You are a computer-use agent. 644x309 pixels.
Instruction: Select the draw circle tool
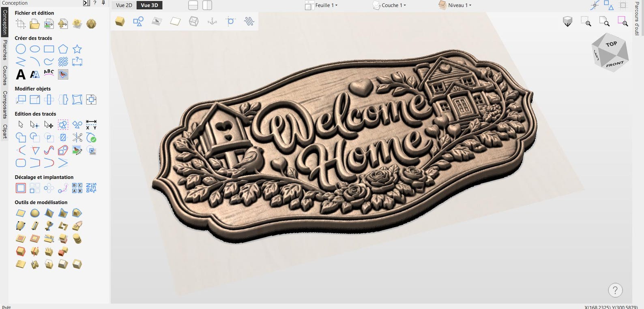21,49
